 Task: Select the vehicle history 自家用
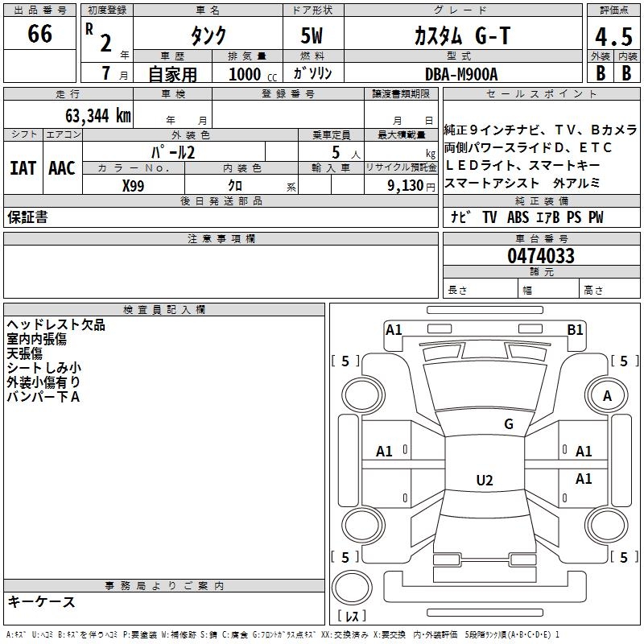(172, 74)
